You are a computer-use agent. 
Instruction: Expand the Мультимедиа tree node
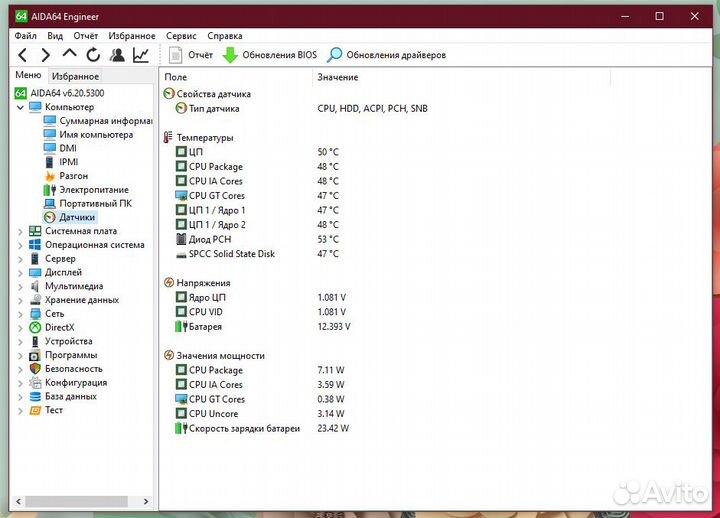[20, 287]
